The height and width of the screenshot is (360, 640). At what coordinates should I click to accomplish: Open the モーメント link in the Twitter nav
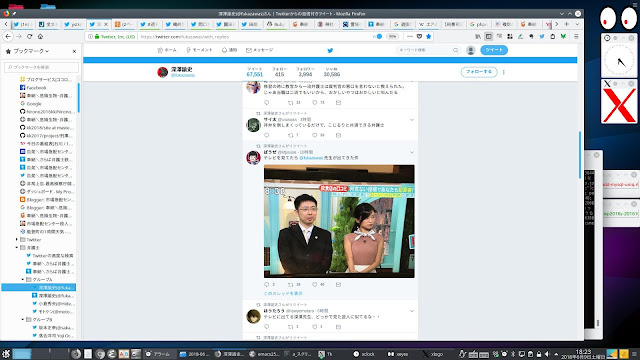199,50
